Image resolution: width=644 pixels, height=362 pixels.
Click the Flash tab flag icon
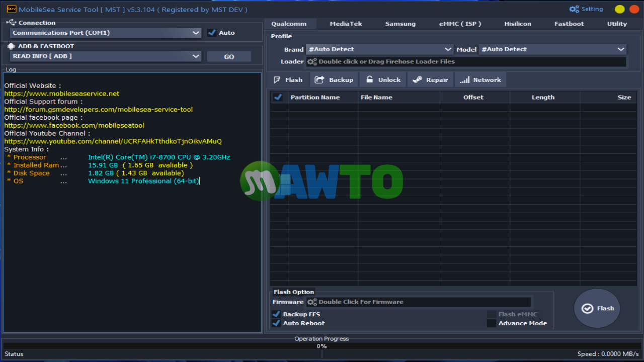(x=277, y=80)
